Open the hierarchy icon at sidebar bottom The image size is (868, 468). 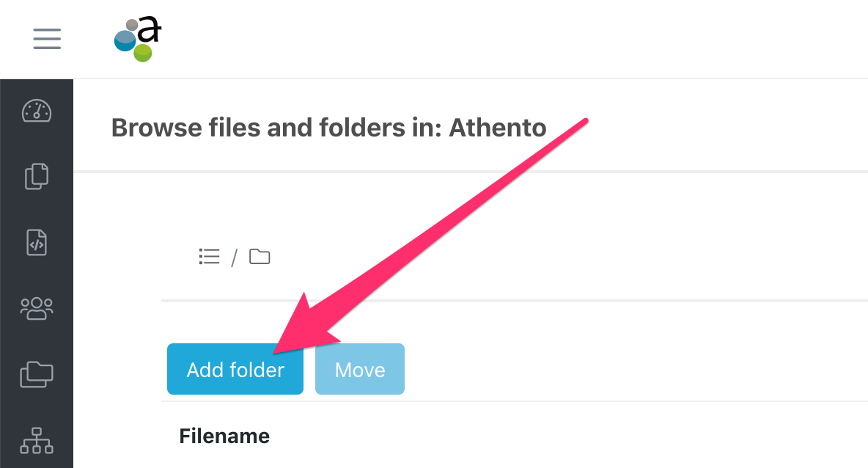click(37, 440)
